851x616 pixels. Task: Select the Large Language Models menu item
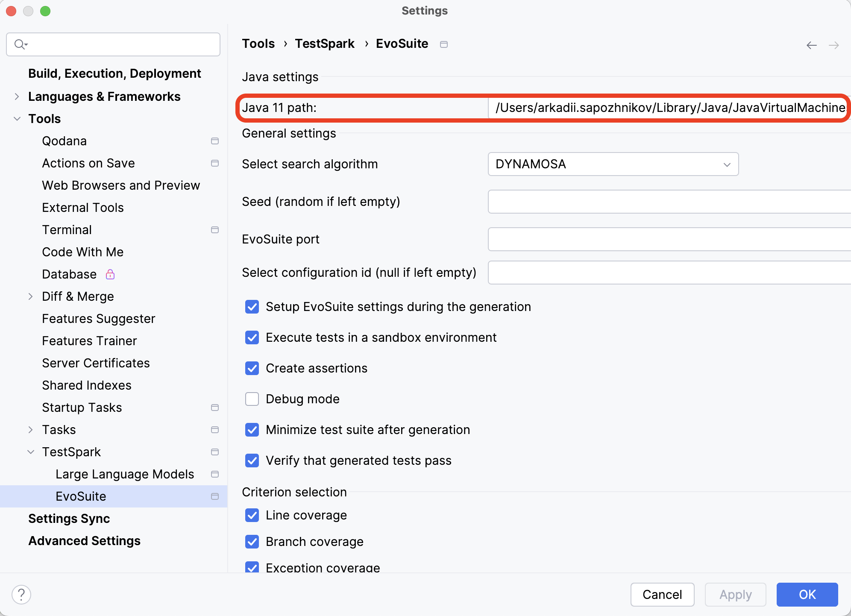(x=125, y=474)
